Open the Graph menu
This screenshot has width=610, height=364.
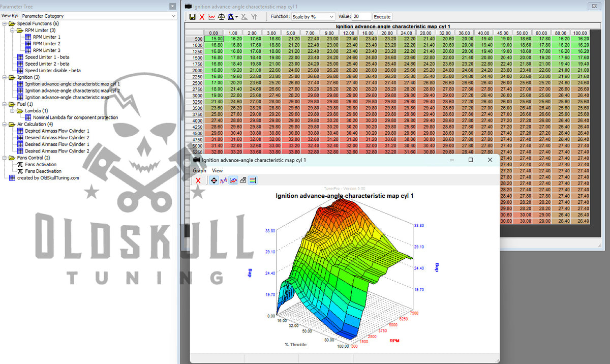pyautogui.click(x=199, y=171)
